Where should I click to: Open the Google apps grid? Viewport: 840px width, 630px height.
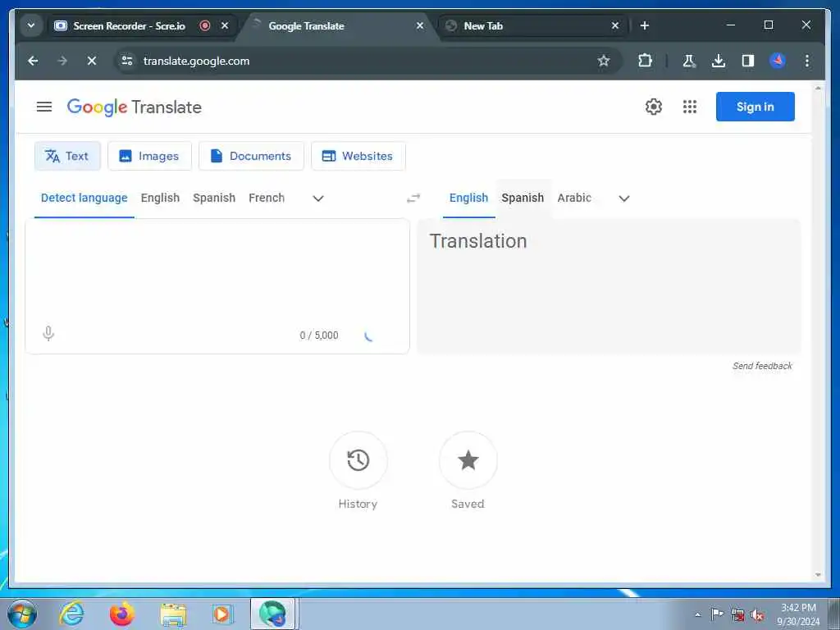tap(689, 107)
